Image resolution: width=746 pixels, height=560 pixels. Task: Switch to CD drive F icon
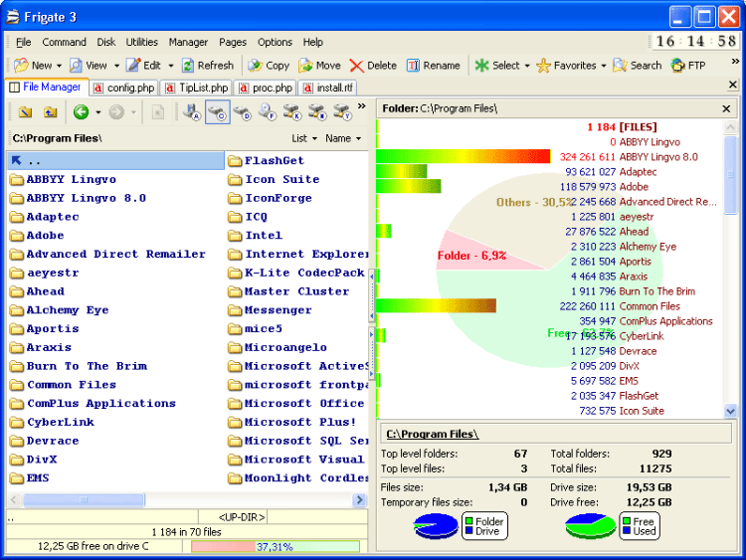point(268,111)
